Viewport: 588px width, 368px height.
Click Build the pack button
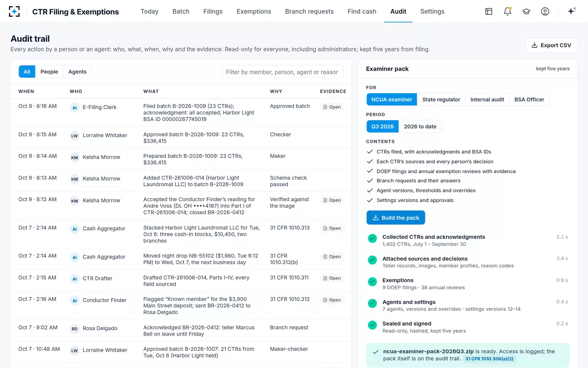pos(396,218)
